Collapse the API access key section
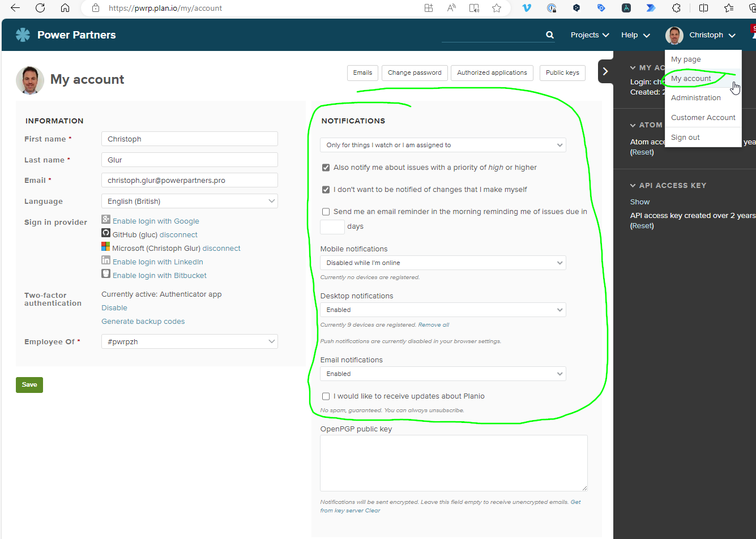The height and width of the screenshot is (539, 756). coord(668,185)
